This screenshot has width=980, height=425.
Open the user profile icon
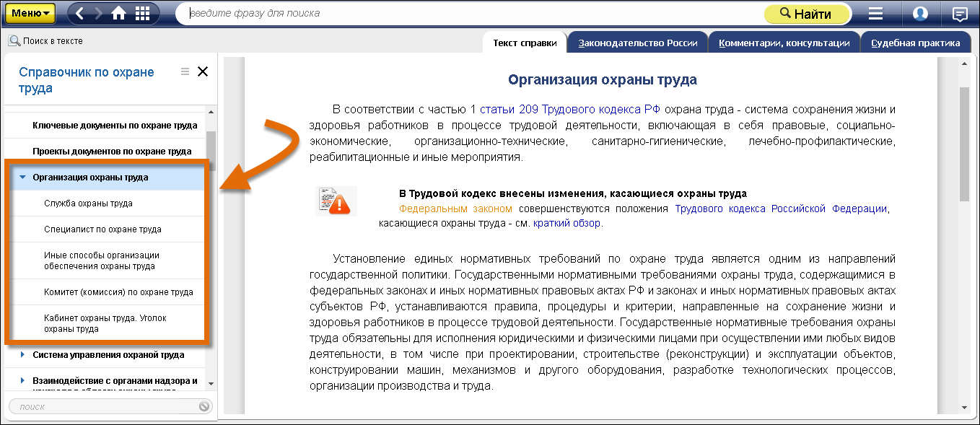[920, 14]
